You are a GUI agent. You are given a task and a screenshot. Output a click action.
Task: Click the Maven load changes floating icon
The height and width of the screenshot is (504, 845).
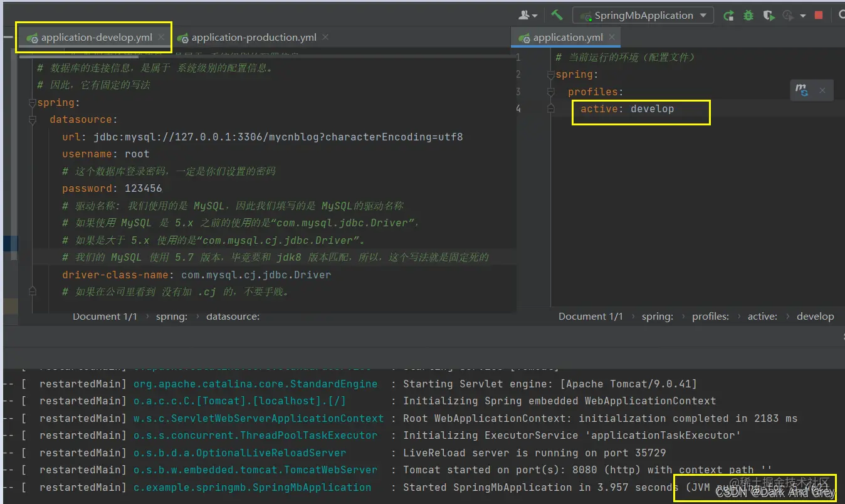click(x=802, y=90)
